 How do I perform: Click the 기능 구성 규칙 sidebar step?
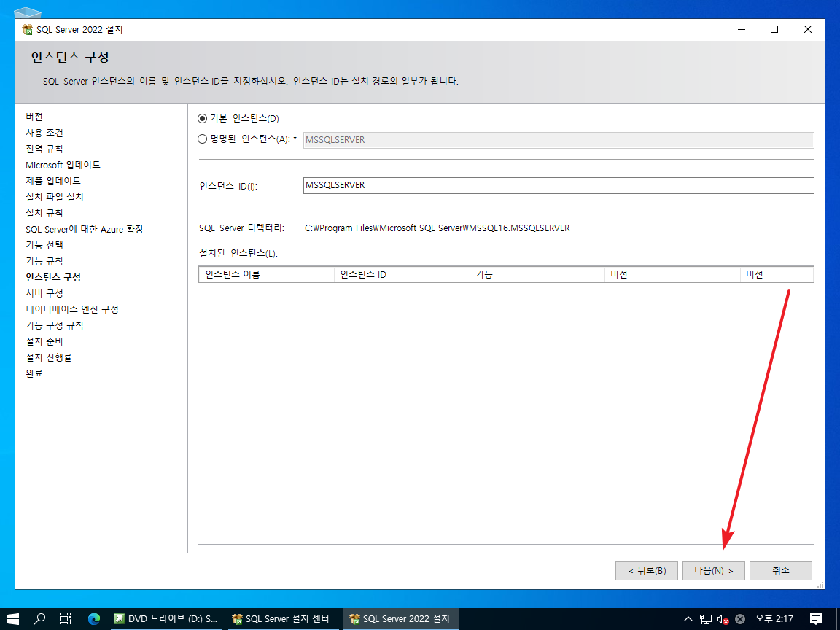click(55, 326)
